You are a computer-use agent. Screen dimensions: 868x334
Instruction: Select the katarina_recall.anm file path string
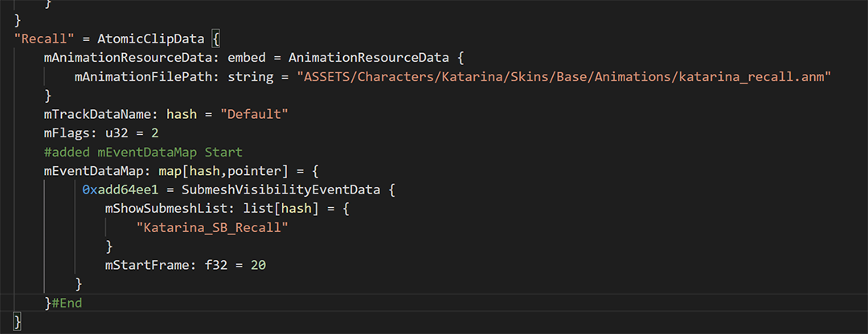pyautogui.click(x=564, y=77)
